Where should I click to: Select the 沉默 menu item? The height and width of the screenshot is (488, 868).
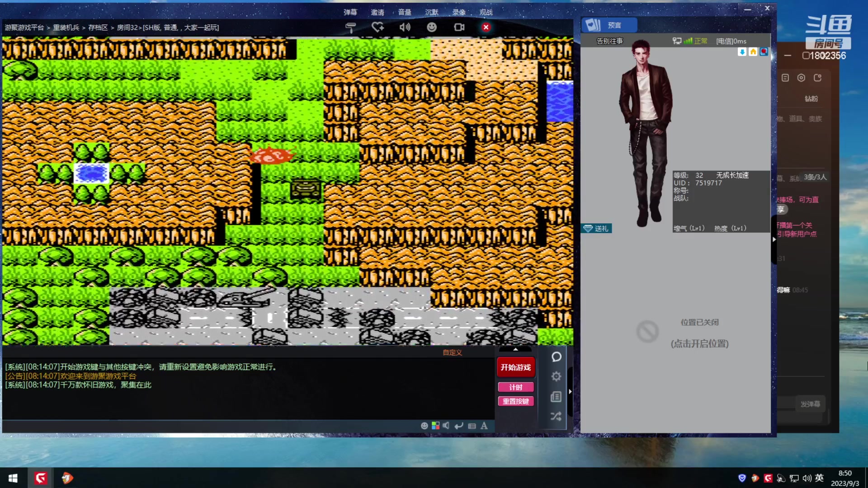pos(432,12)
